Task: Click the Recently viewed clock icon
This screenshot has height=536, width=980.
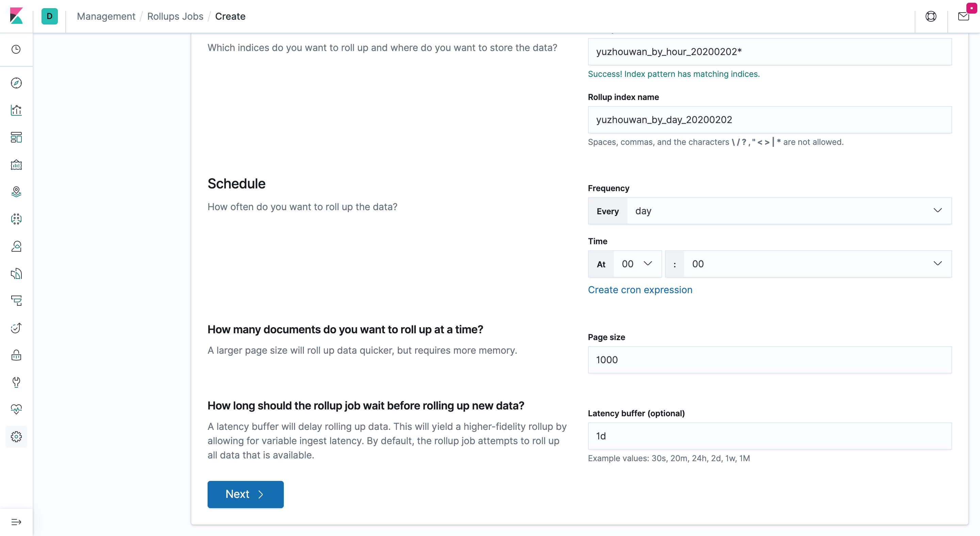Action: coord(16,49)
